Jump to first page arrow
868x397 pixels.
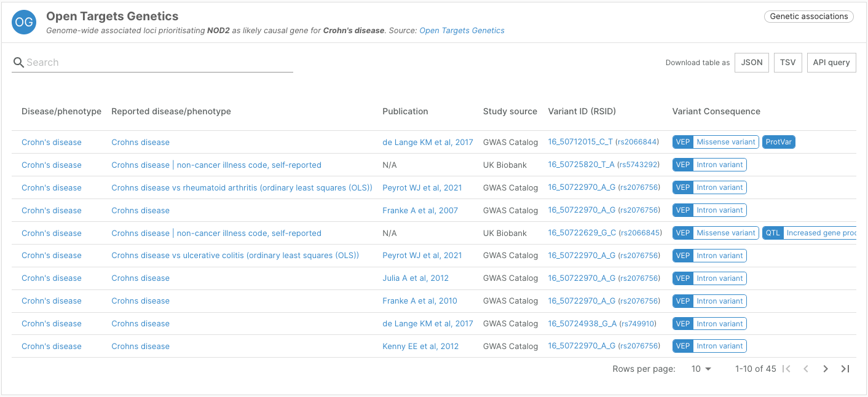786,369
